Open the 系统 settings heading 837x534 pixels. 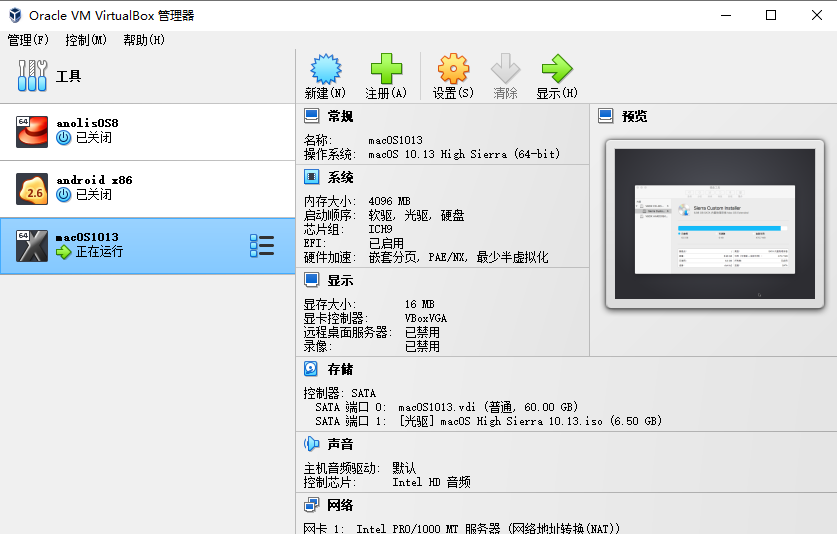coord(341,177)
